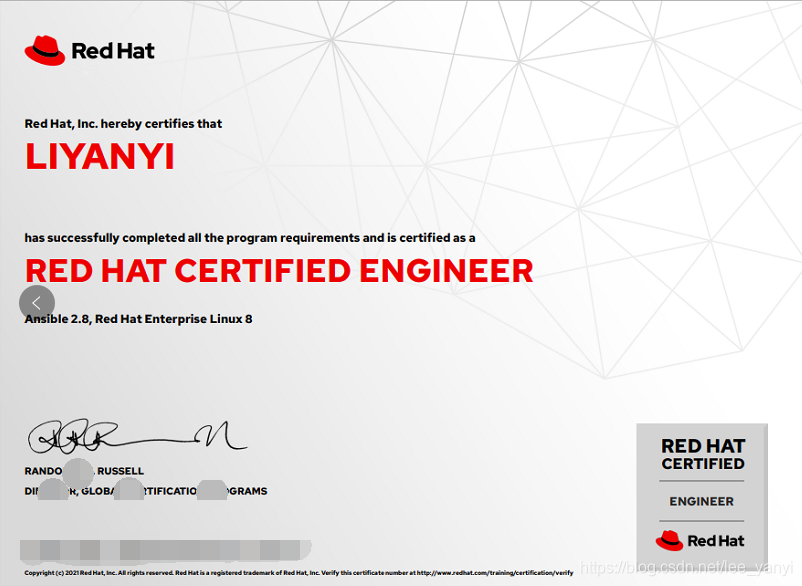
Task: Select the name LIYANYI
Action: [x=100, y=156]
